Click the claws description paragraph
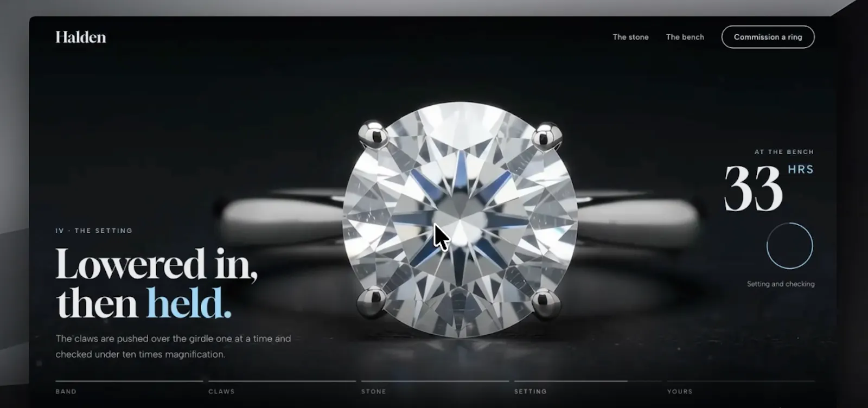868x408 pixels. [x=174, y=346]
